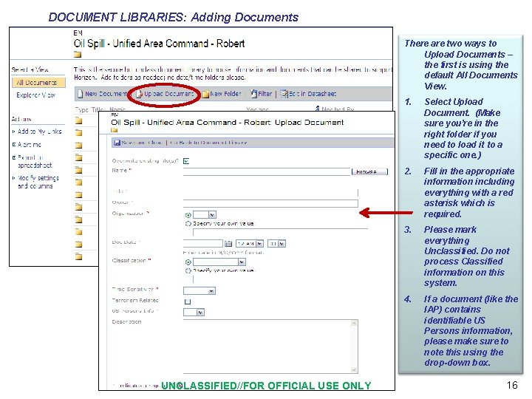Image resolution: width=532 pixels, height=399 pixels.
Task: Click the Title column header in library list
Action: [98, 109]
